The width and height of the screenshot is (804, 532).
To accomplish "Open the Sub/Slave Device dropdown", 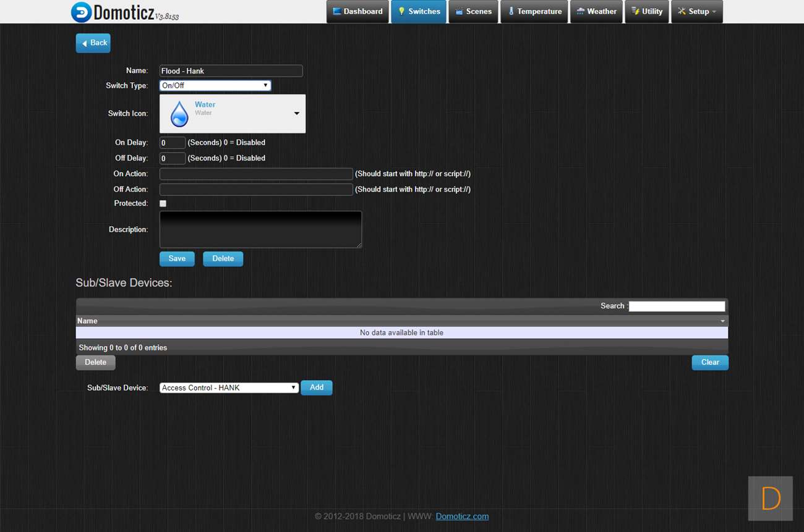I will (229, 388).
